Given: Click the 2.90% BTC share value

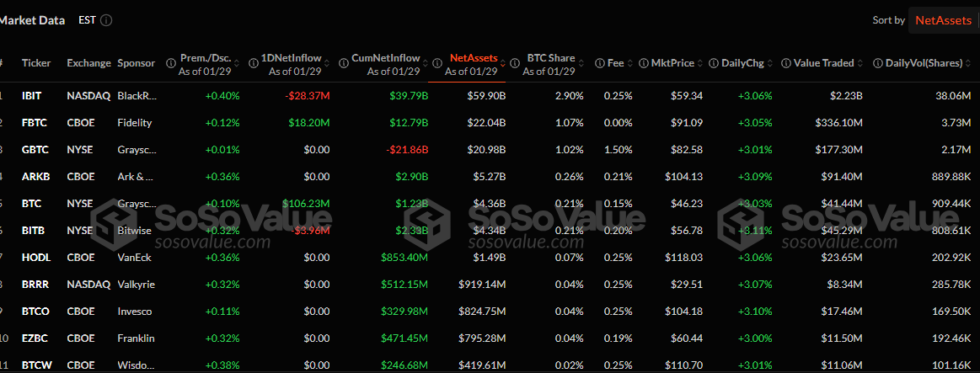Looking at the screenshot, I should tap(571, 96).
